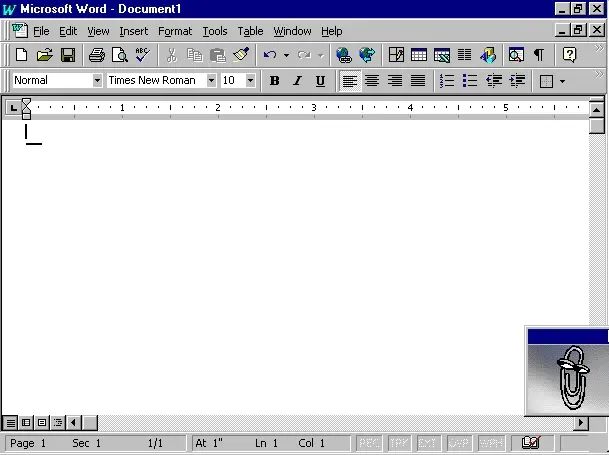Toggle Underline formatting

[x=320, y=81]
